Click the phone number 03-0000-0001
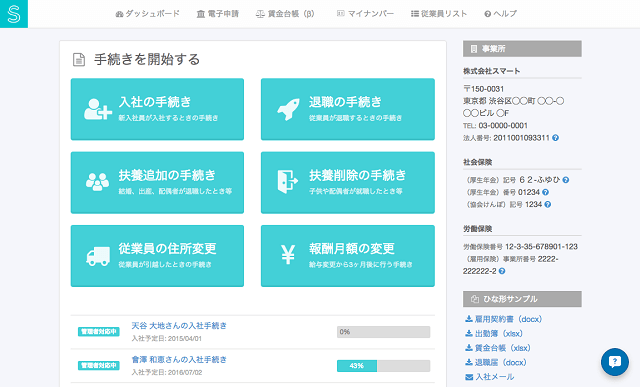 click(503, 126)
